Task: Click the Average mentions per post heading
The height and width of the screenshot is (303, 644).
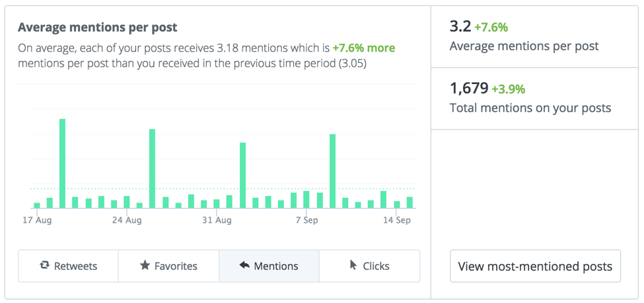Action: point(98,28)
